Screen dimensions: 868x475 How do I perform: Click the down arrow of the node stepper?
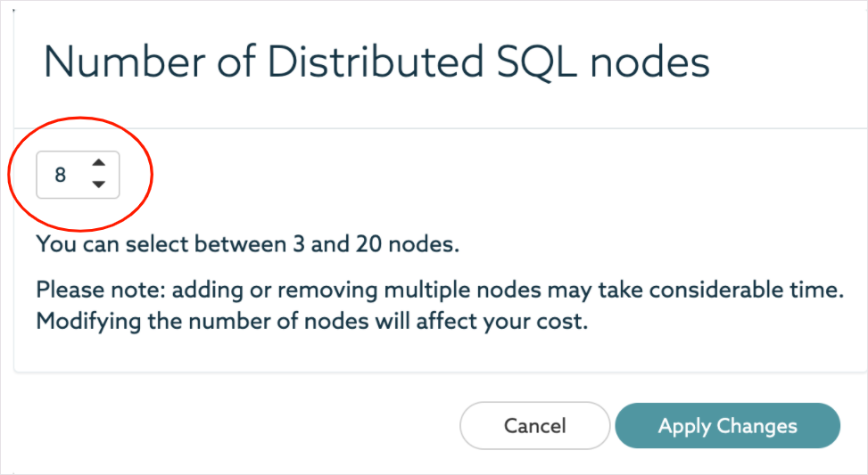pos(99,184)
